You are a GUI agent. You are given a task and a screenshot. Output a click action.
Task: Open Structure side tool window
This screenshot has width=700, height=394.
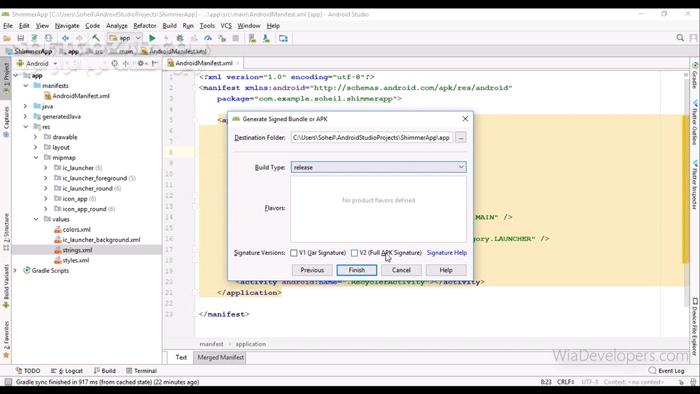tap(6, 232)
